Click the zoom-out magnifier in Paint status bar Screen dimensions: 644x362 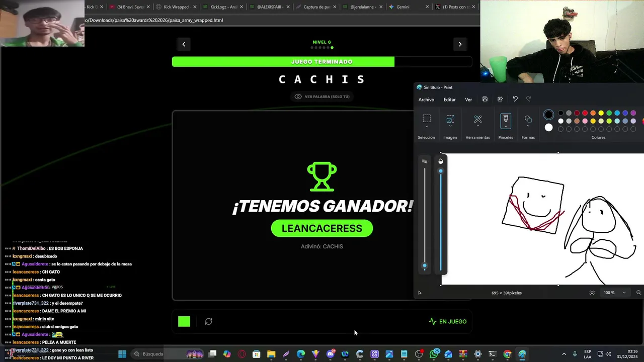coord(639,293)
